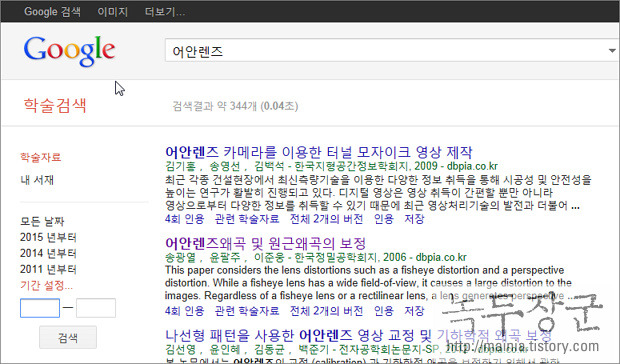
Task: Click author 송광열 in second result
Action: pos(180,258)
